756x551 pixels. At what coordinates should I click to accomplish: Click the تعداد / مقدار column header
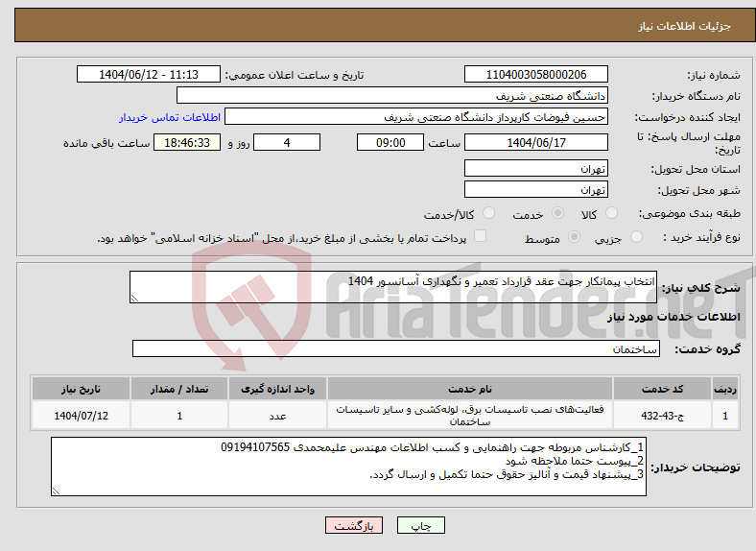[x=179, y=389]
